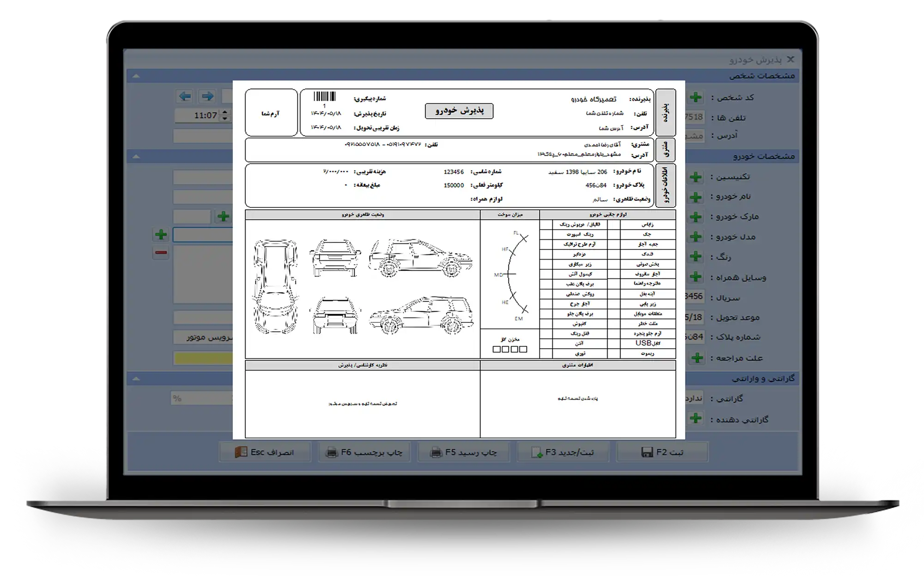Click the car name text 206 سایپا 1398 سفید
Screen dimensions: 924x576
pos(578,172)
